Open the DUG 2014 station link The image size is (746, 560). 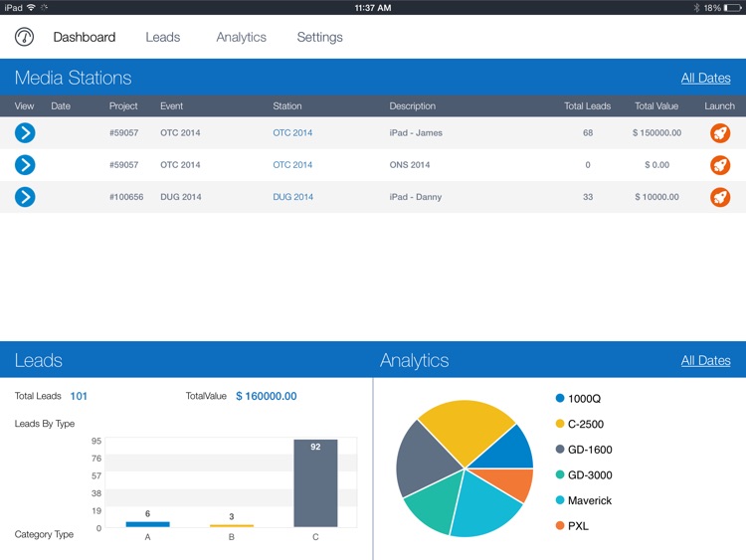click(x=292, y=197)
